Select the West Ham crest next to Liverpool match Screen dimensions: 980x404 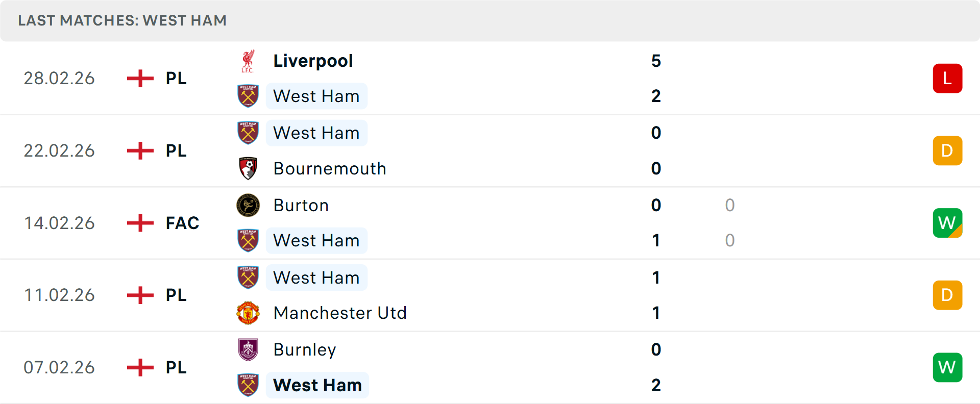(249, 96)
